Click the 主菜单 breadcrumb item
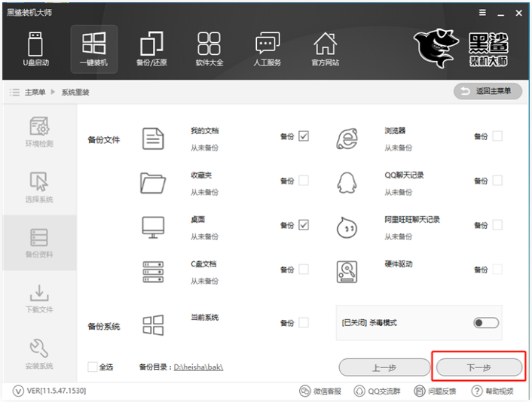Screen dimensions: 532x402 (x=34, y=92)
